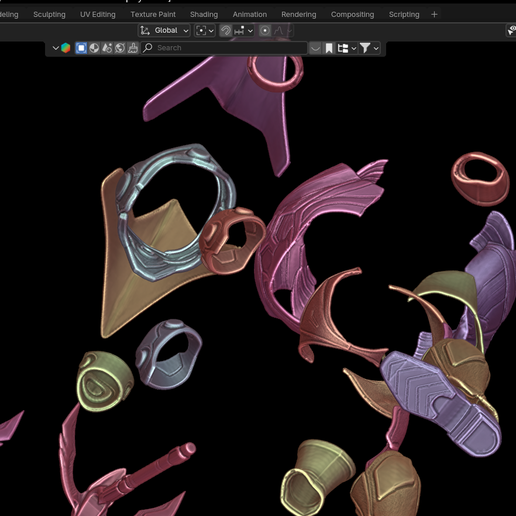Click the proportional editing falloff curve icon
Image resolution: width=516 pixels, height=516 pixels.
click(x=278, y=31)
